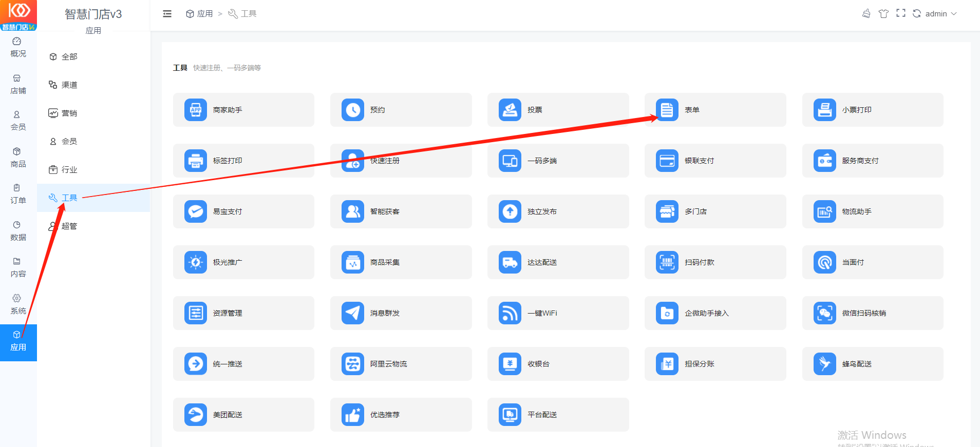Open the 极光推广 icon
The height and width of the screenshot is (447, 980).
[x=195, y=262]
